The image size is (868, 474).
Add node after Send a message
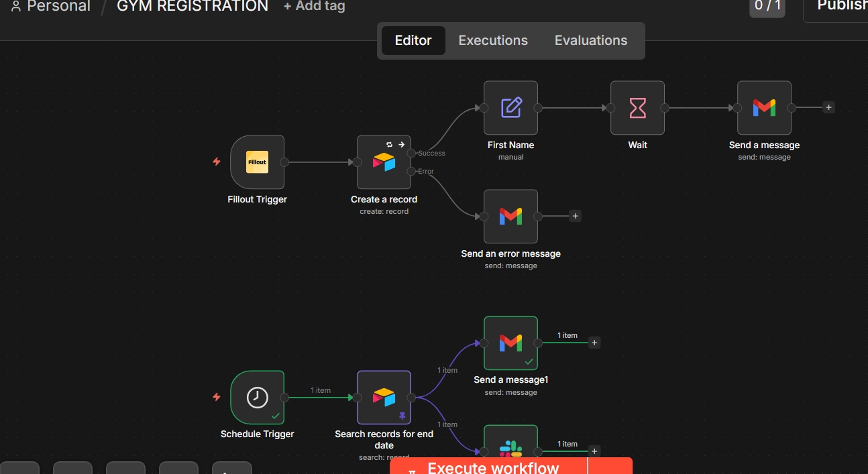tap(828, 107)
